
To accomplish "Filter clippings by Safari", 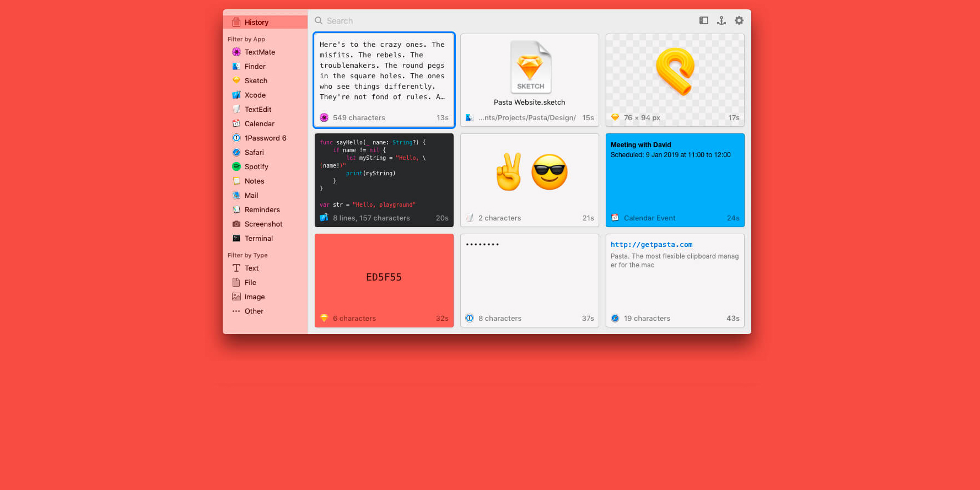I will click(x=254, y=152).
